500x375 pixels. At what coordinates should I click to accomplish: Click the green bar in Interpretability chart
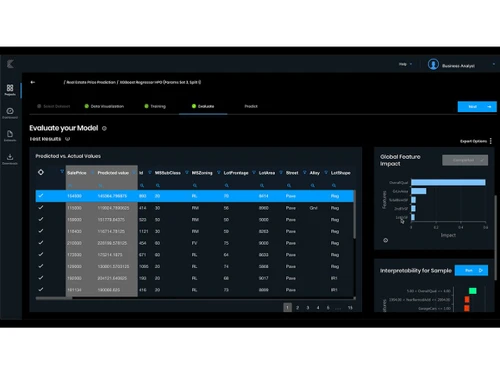click(x=472, y=291)
